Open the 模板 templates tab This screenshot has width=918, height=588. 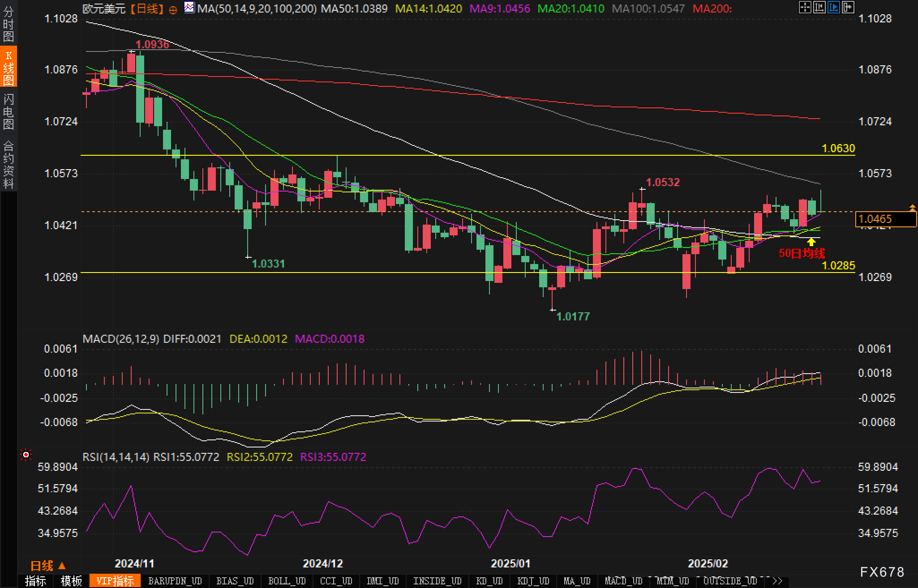pyautogui.click(x=71, y=581)
